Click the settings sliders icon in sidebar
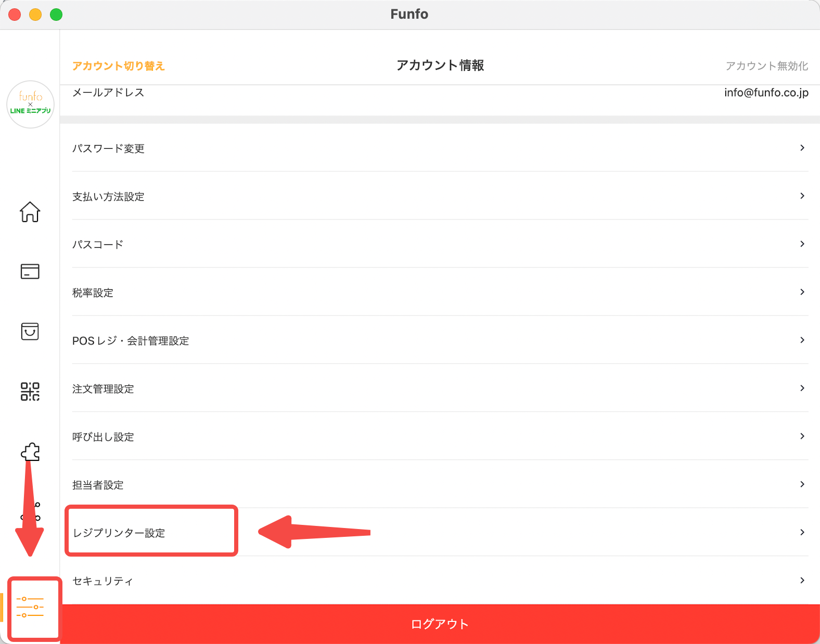The image size is (820, 644). 30,607
